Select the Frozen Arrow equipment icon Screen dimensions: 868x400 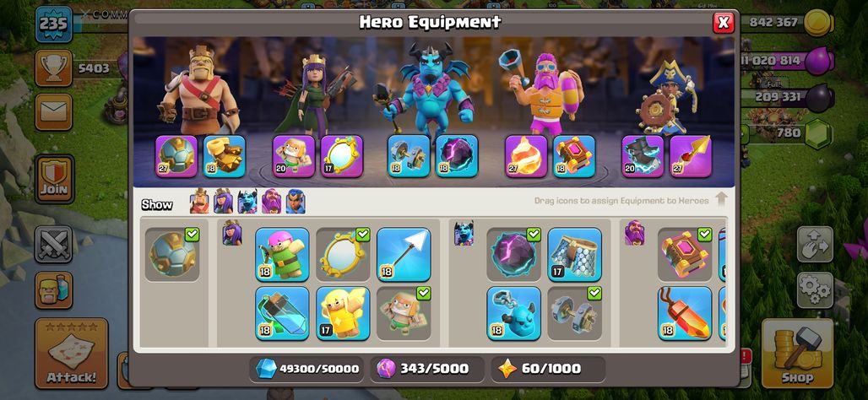pos(404,254)
